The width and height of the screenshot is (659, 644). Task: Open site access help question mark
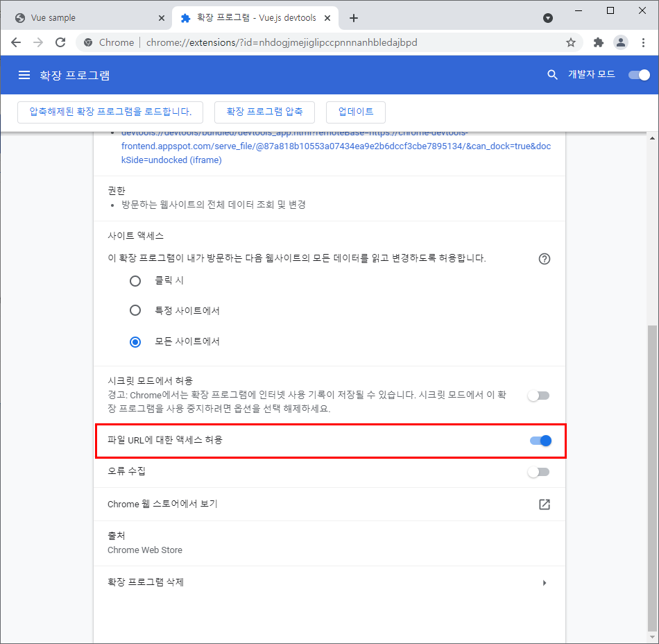point(545,259)
